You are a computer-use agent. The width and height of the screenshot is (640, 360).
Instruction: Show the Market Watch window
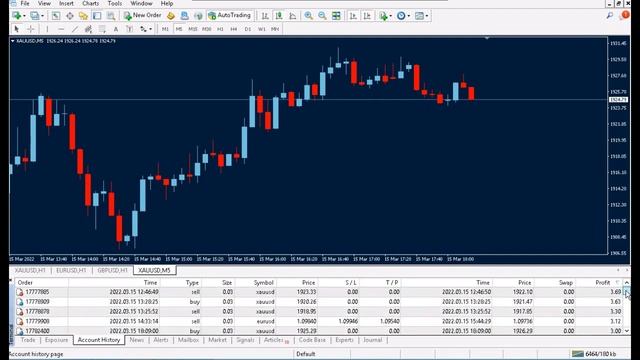(x=56, y=16)
